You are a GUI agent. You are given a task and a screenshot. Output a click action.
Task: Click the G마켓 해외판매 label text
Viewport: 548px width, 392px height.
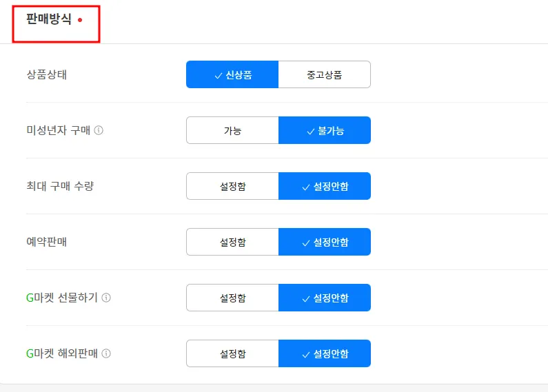61,353
